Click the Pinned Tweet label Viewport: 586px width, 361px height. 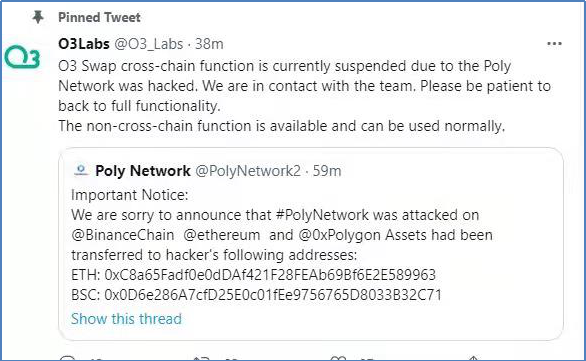point(99,17)
